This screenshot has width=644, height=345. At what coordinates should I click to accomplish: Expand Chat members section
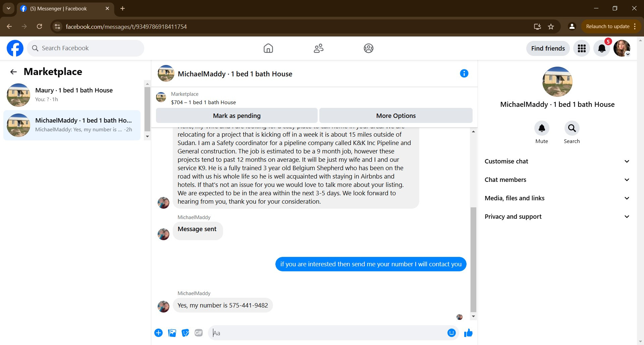click(557, 180)
